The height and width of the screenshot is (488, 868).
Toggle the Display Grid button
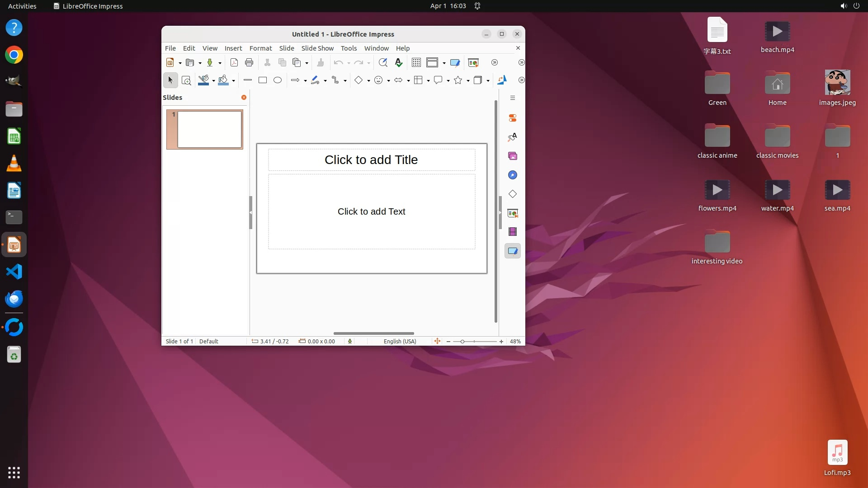coord(416,63)
